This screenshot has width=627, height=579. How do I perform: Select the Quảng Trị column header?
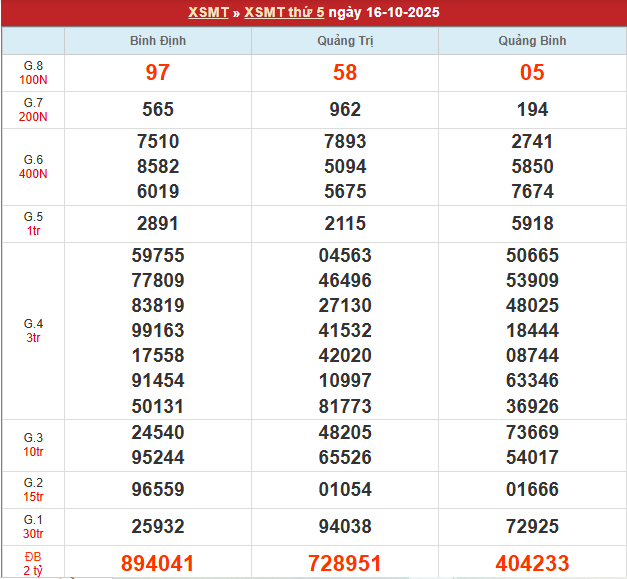point(345,41)
